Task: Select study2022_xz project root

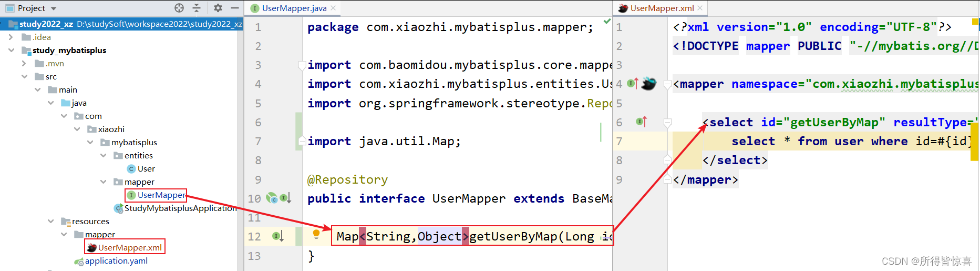Action: pyautogui.click(x=121, y=24)
